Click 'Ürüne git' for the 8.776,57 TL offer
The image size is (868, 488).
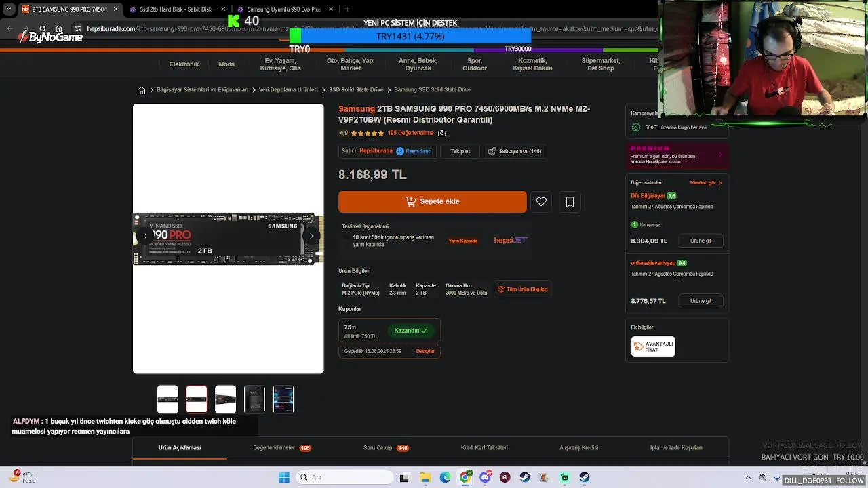701,301
